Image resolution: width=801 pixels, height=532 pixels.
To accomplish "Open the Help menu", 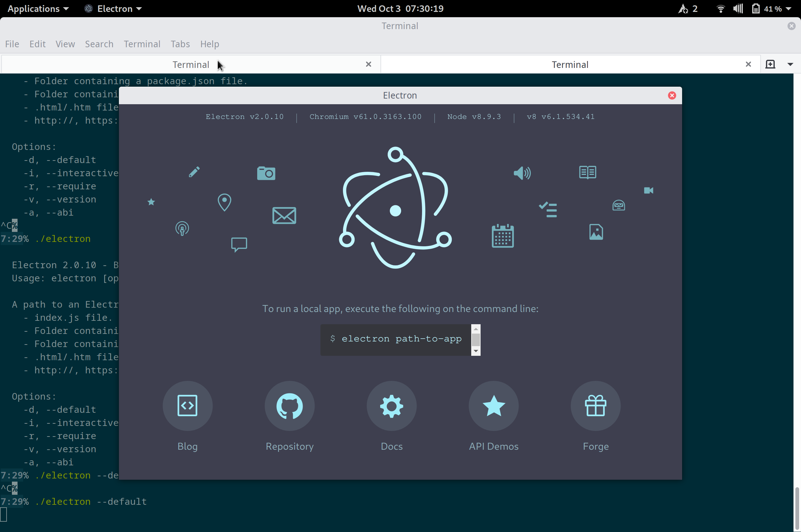I will pyautogui.click(x=209, y=44).
